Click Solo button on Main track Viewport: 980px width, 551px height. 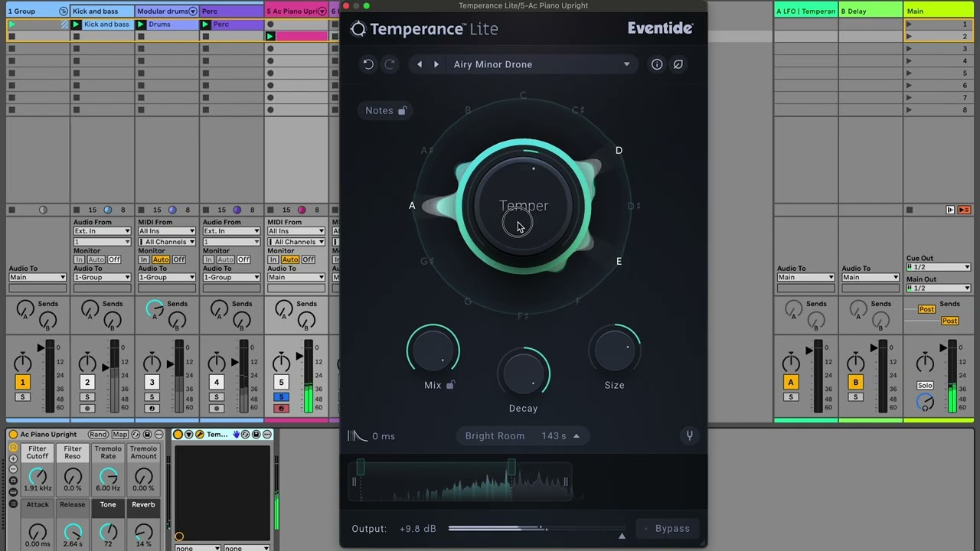pos(925,385)
